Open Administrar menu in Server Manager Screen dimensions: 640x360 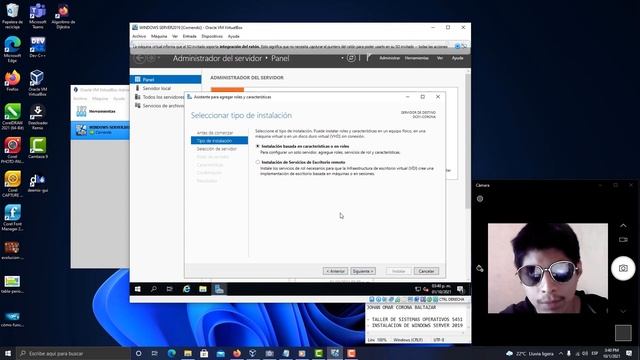tap(389, 58)
